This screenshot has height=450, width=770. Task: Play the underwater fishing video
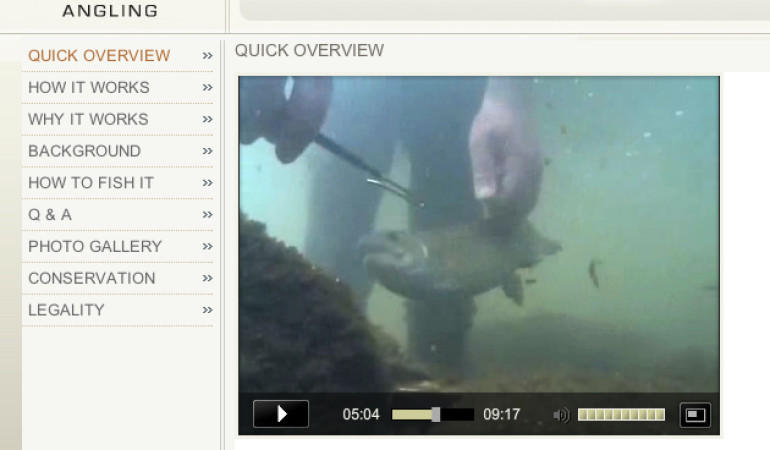click(x=281, y=414)
